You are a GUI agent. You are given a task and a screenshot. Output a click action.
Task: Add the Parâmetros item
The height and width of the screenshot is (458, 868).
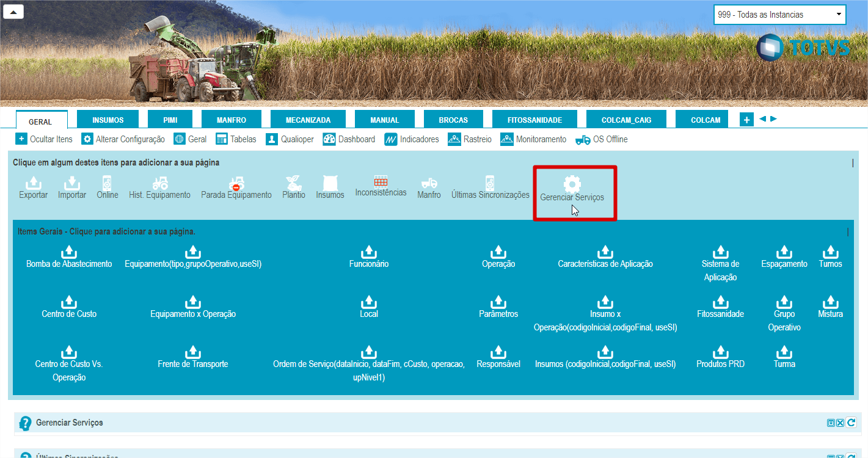point(498,307)
